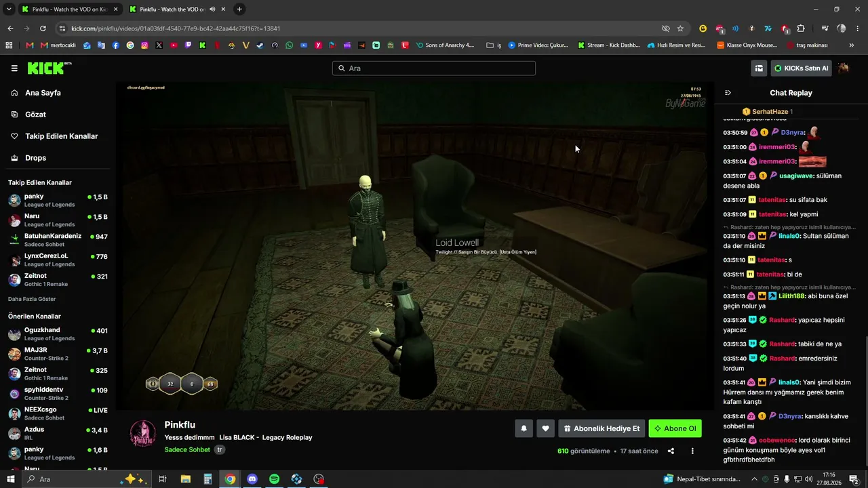The width and height of the screenshot is (868, 488).
Task: Open the iş bookmarks folder
Action: click(x=494, y=45)
